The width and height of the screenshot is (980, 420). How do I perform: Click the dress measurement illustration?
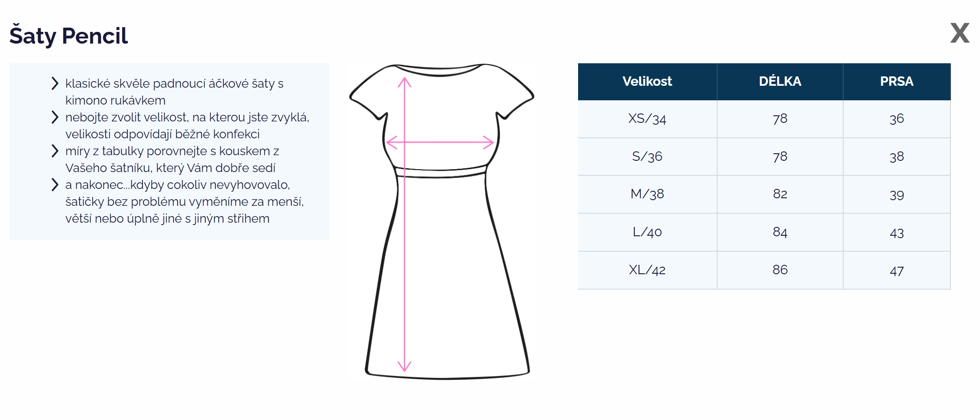[x=441, y=221]
